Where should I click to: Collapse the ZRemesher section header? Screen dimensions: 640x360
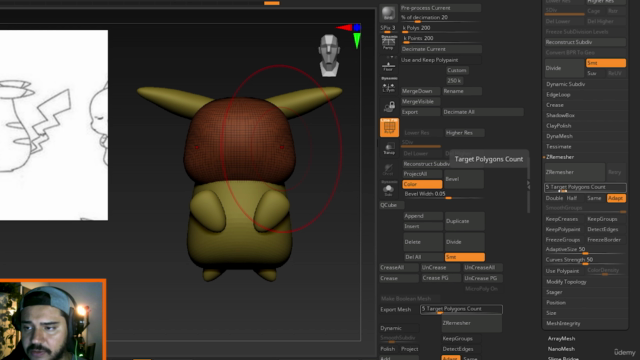[560, 157]
